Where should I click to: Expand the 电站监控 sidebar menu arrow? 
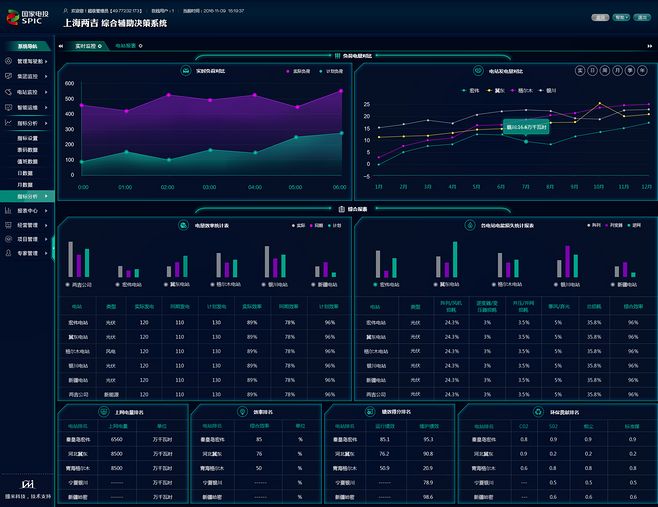coord(46,92)
